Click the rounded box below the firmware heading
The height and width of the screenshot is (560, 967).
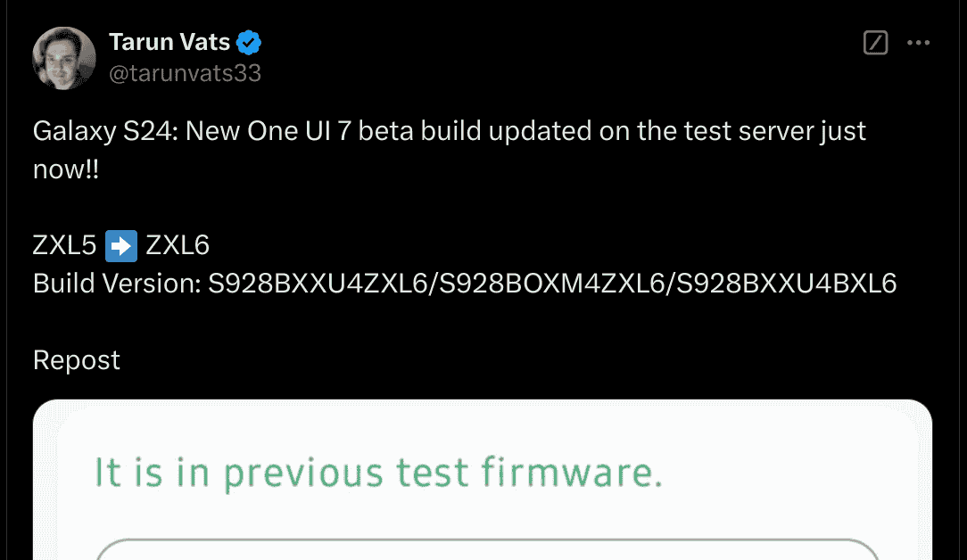coord(486,548)
